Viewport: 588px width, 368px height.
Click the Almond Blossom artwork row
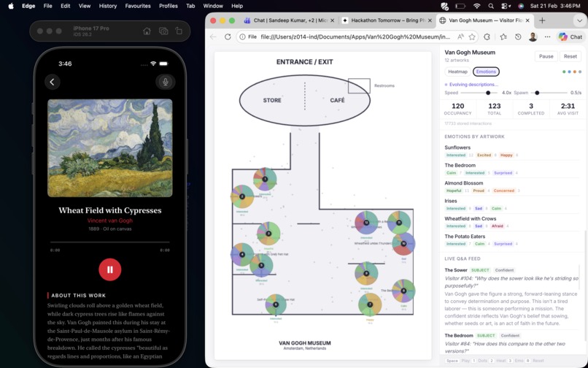[512, 187]
